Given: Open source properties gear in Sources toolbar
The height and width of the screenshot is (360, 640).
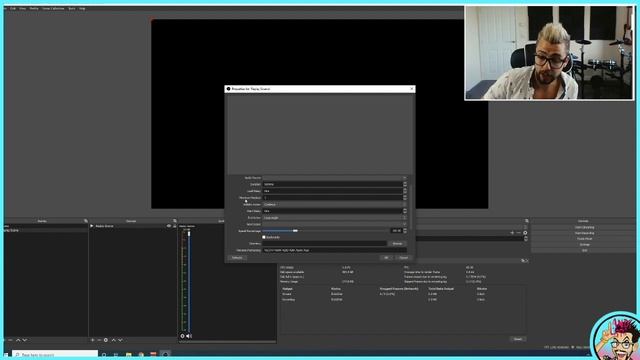Looking at the screenshot, I should 106,340.
